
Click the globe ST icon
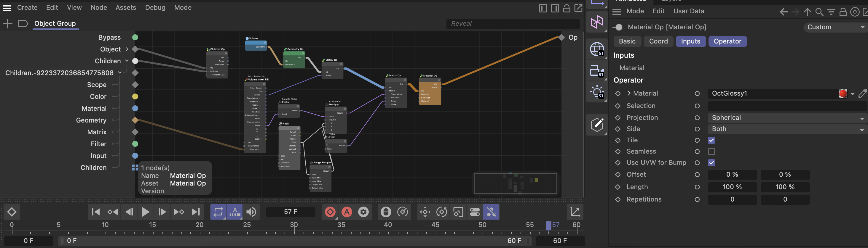tap(597, 49)
